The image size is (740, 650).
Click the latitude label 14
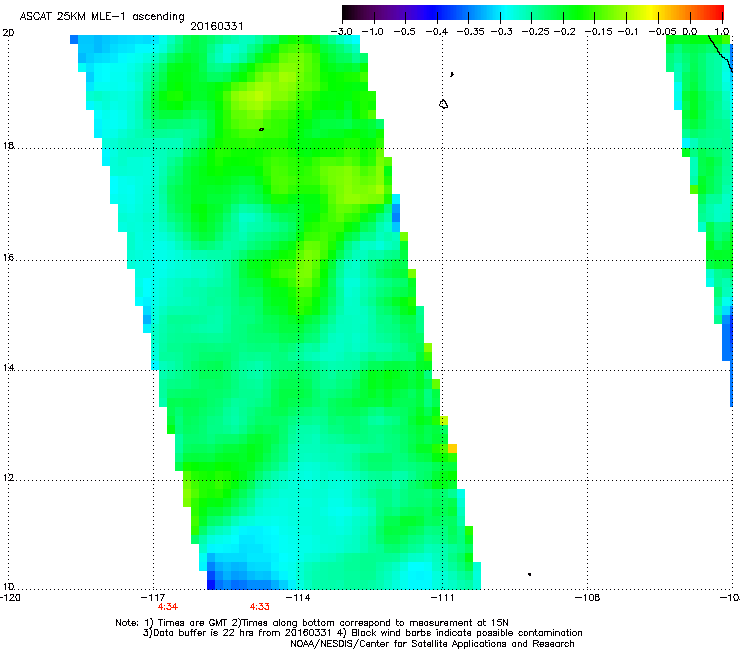(x=8, y=367)
